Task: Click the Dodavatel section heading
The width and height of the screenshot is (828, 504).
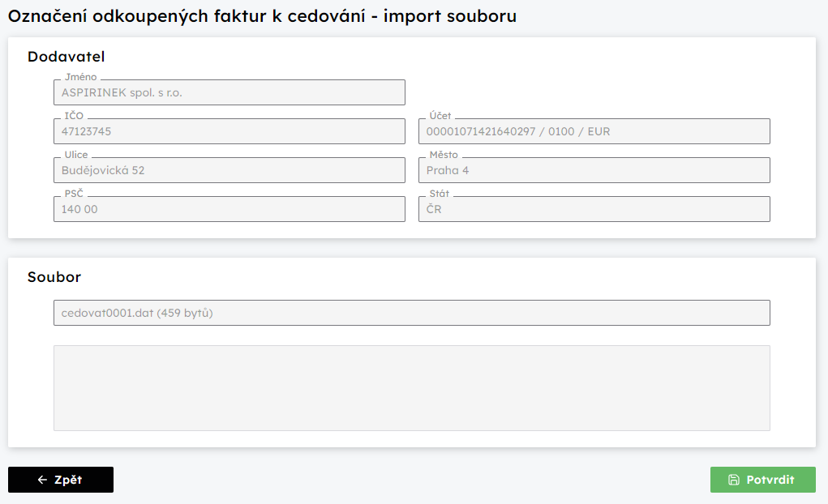Action: pyautogui.click(x=66, y=57)
